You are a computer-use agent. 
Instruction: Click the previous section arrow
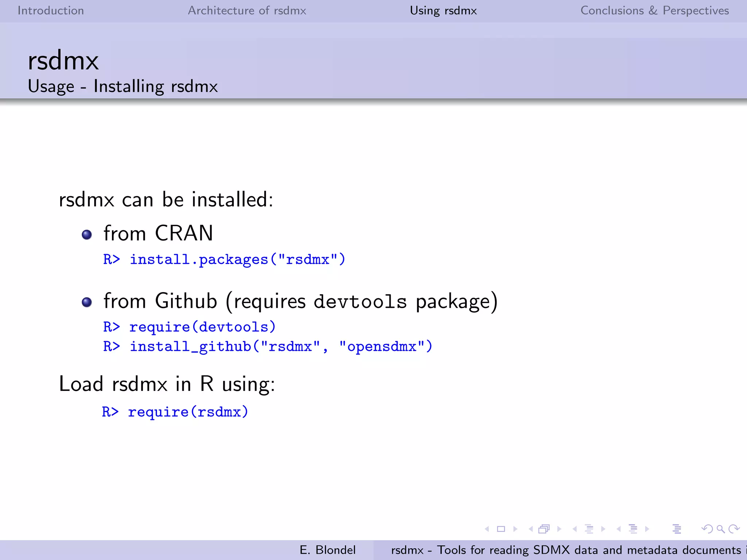(x=619, y=529)
